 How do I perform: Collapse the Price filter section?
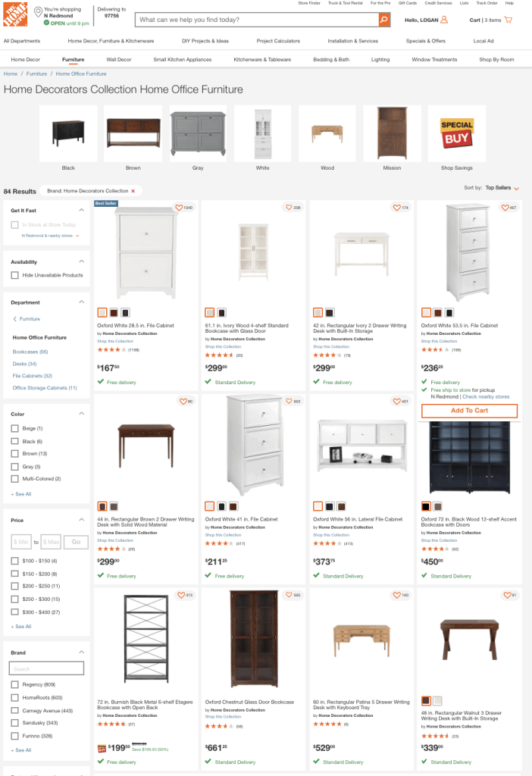coord(82,520)
